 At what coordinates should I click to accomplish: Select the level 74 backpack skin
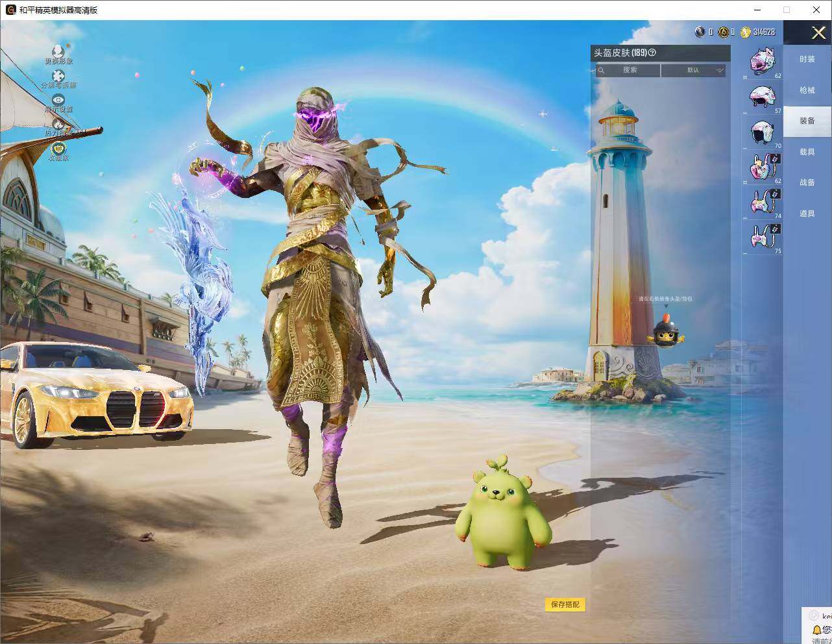pyautogui.click(x=763, y=203)
